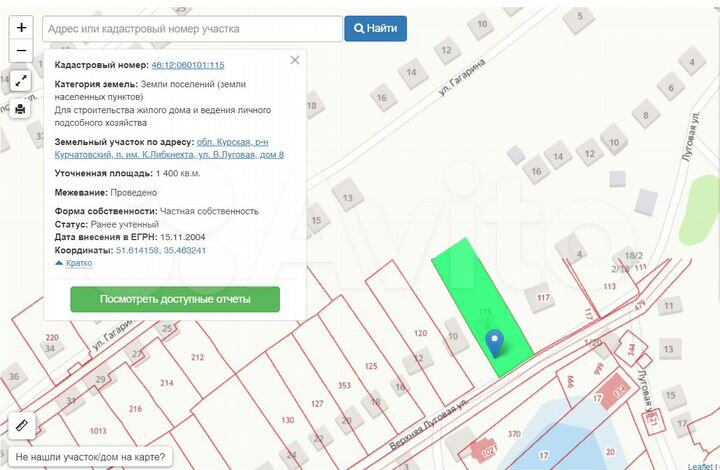Viewport: 720px width, 470px height.
Task: Select parcel 1013 on the map
Action: coord(97,431)
